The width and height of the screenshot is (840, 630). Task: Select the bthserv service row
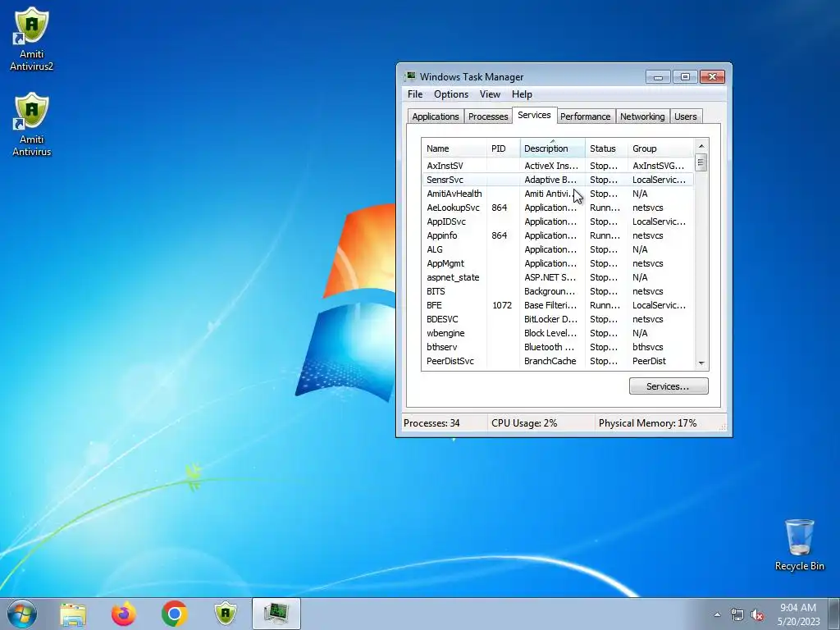[558, 347]
